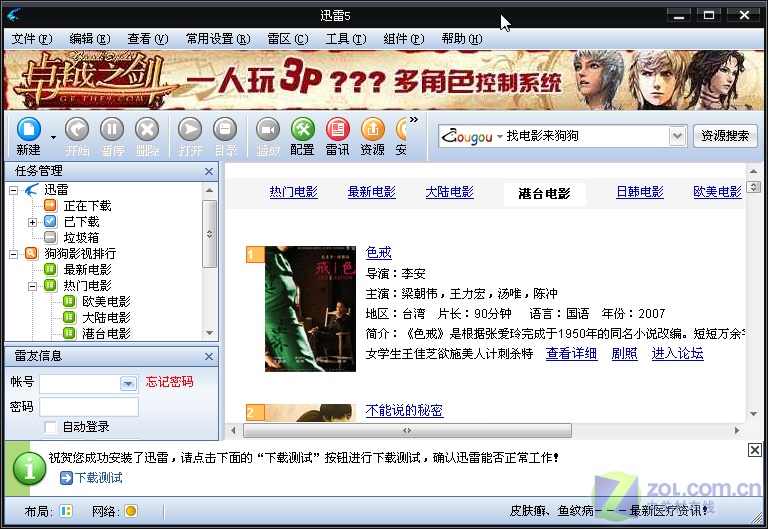768x529 pixels.
Task: Open the 帮助 menu
Action: 462,39
